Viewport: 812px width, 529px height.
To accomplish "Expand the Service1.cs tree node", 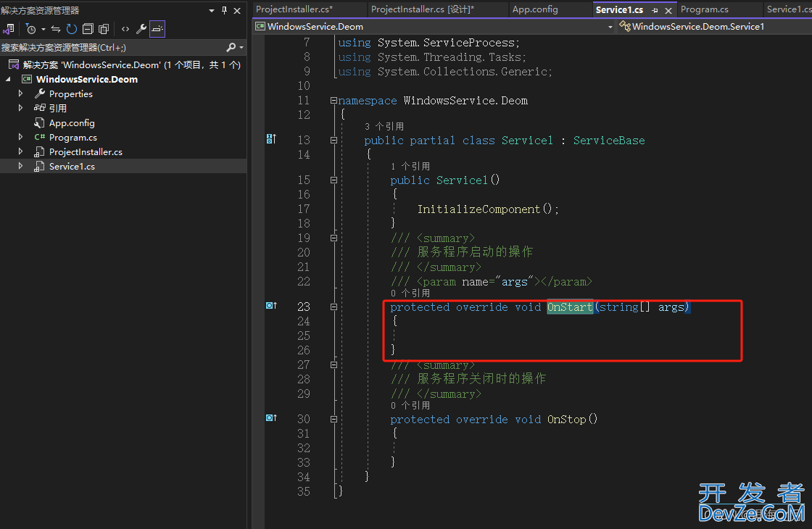I will (x=21, y=166).
